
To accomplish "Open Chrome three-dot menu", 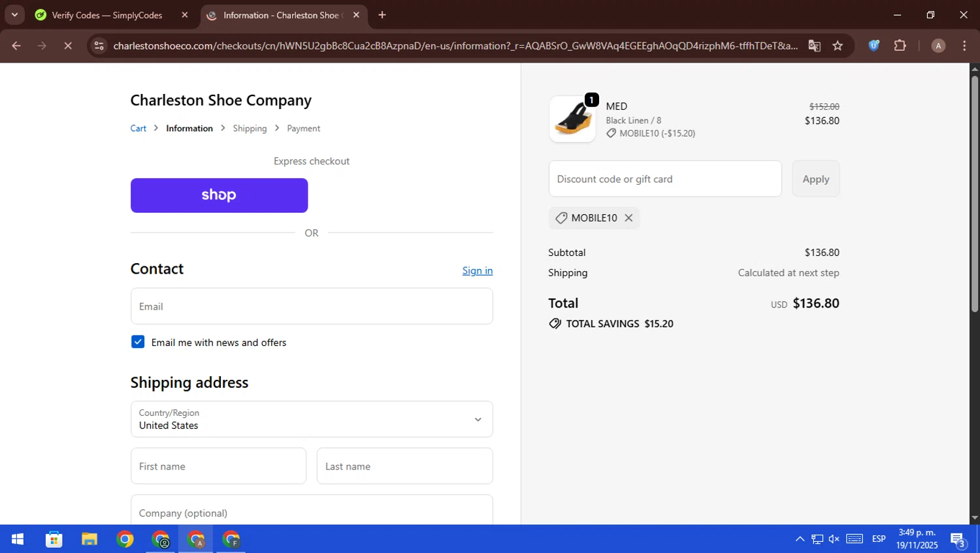I will coord(964,46).
